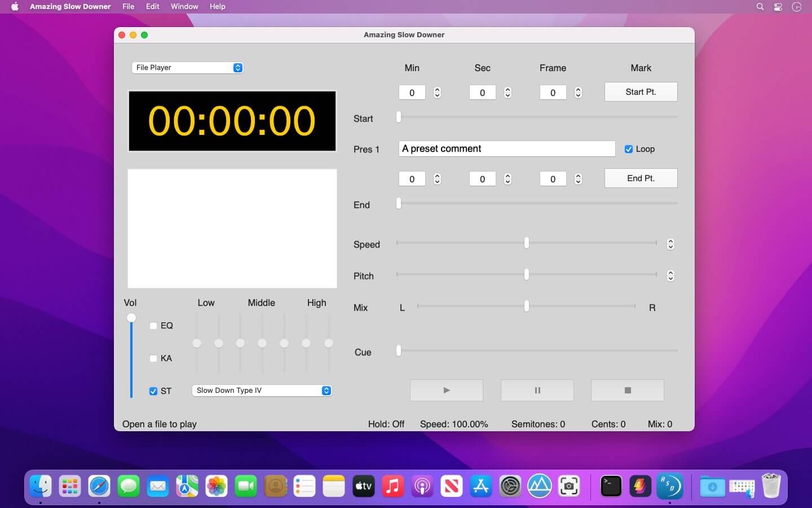This screenshot has width=812, height=508.
Task: Open the File Player dropdown
Action: 187,68
